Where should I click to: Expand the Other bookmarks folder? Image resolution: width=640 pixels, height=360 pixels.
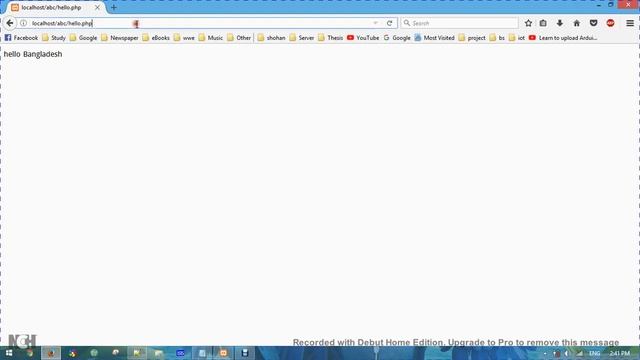(x=239, y=38)
